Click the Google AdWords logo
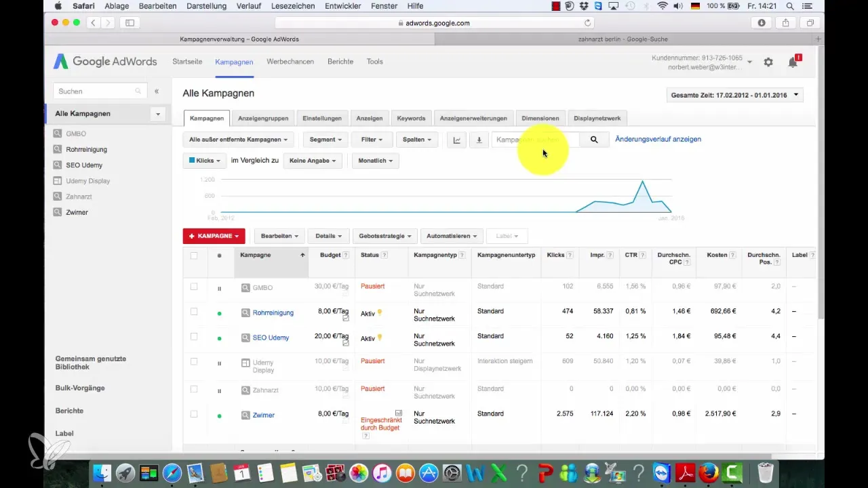Image resolution: width=868 pixels, height=488 pixels. 105,62
